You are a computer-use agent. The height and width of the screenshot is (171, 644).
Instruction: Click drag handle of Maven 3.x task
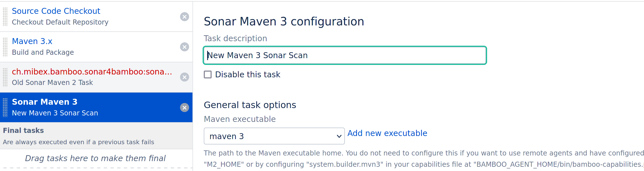(5, 47)
